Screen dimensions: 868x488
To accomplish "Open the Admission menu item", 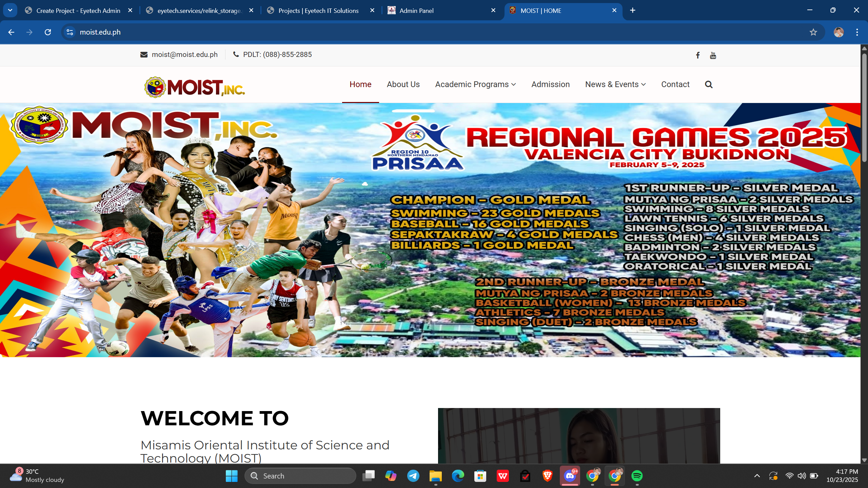I will click(550, 84).
